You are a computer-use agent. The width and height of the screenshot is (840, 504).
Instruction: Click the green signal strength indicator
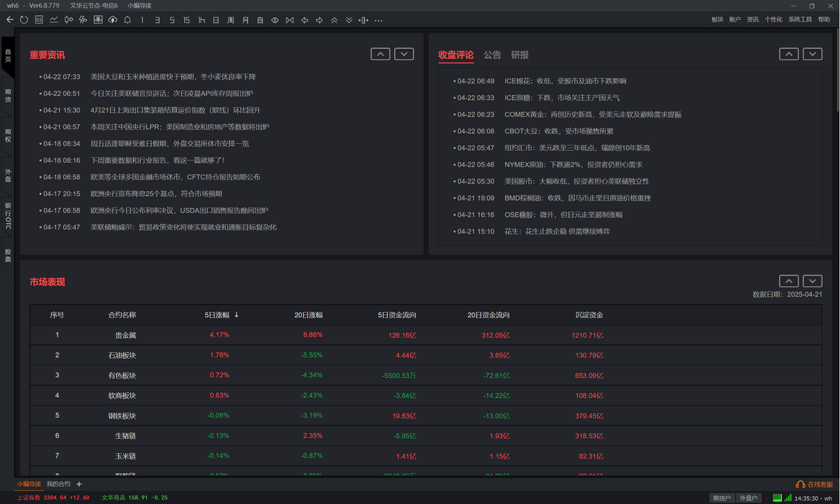(778, 497)
